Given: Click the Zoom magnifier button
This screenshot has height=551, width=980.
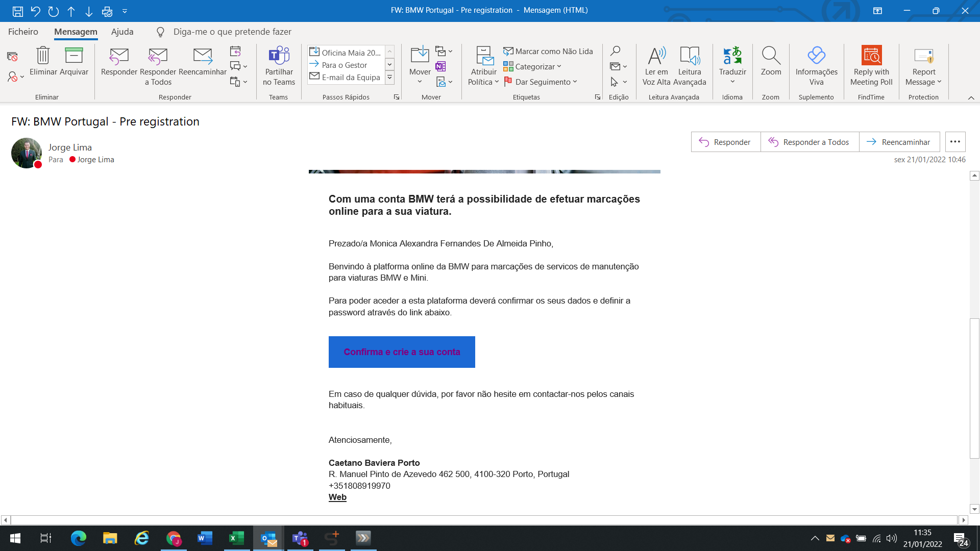Looking at the screenshot, I should [x=771, y=62].
